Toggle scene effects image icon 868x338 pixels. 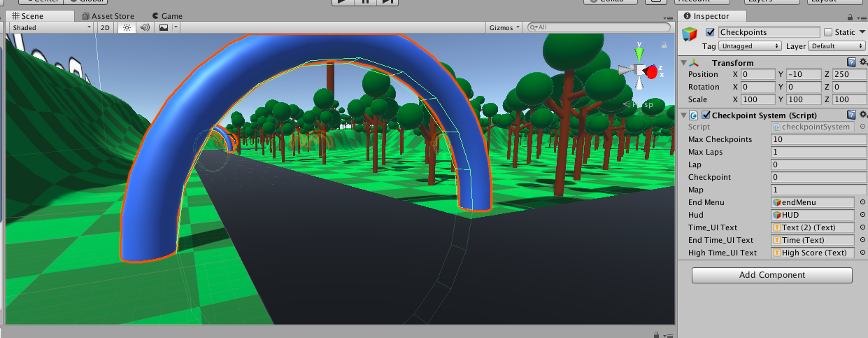click(164, 27)
